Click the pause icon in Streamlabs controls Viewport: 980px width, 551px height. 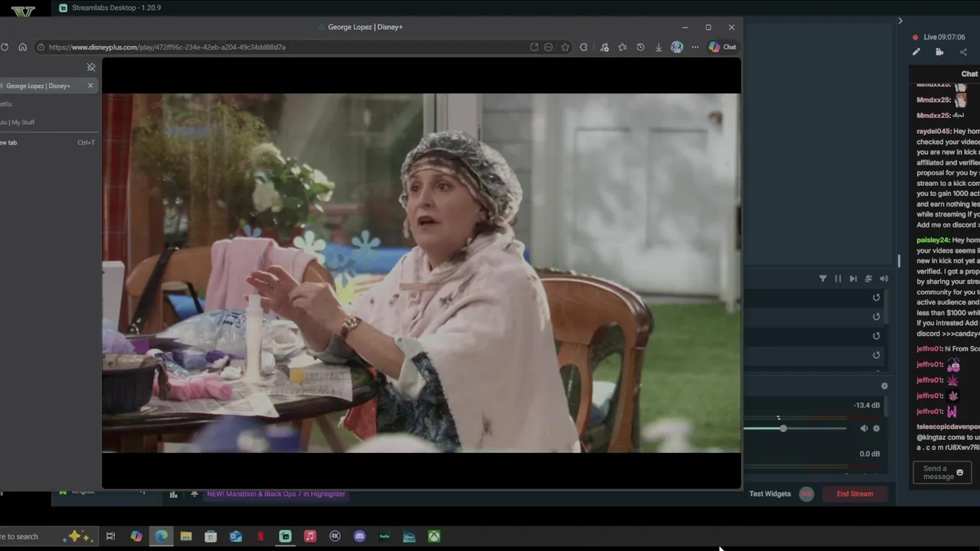838,279
